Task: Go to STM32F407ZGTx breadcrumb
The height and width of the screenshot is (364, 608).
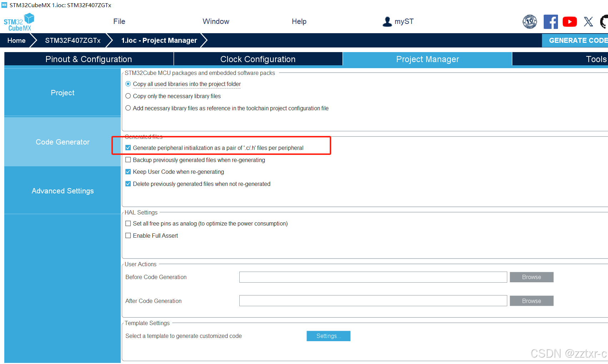Action: [73, 40]
